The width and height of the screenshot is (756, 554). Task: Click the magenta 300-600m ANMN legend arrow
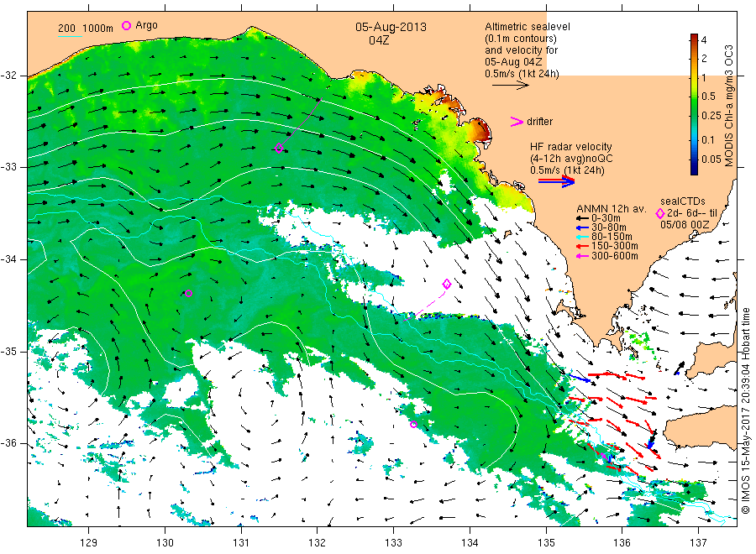coord(582,256)
